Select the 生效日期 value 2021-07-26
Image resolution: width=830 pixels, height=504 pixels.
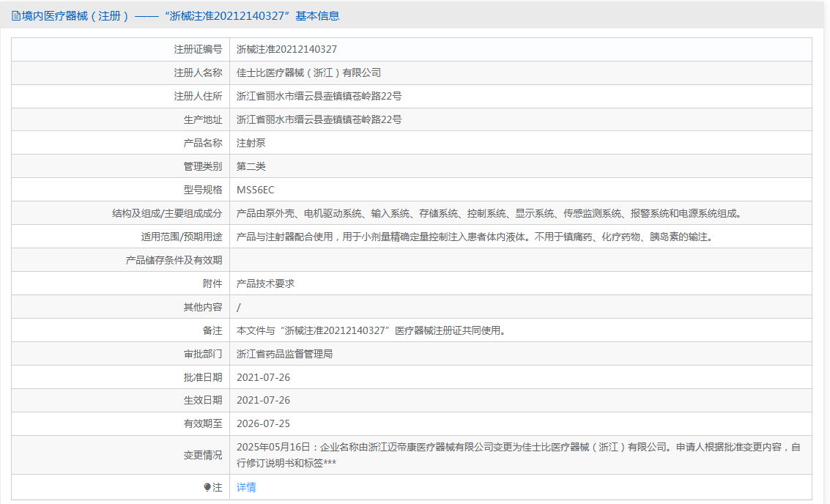click(x=263, y=400)
